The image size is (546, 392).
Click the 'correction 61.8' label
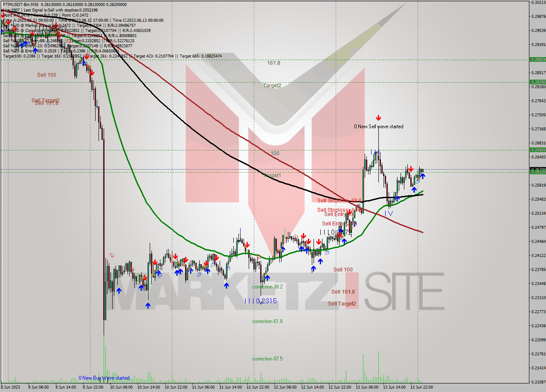pos(267,321)
